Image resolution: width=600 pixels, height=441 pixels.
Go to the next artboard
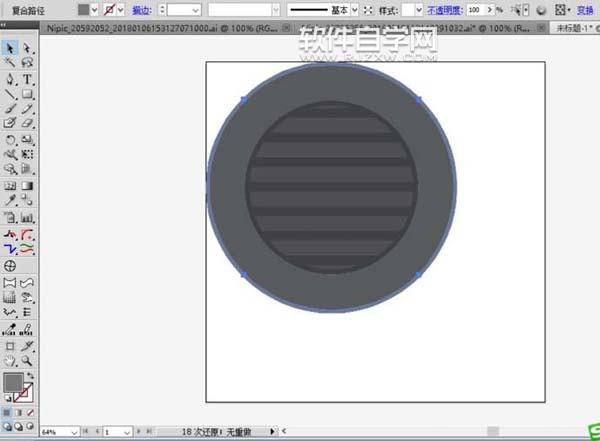pyautogui.click(x=139, y=431)
